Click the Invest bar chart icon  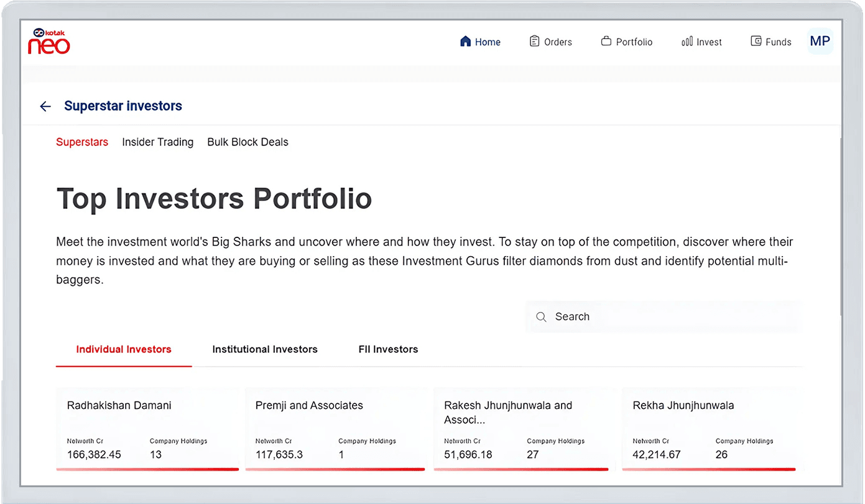pos(687,42)
